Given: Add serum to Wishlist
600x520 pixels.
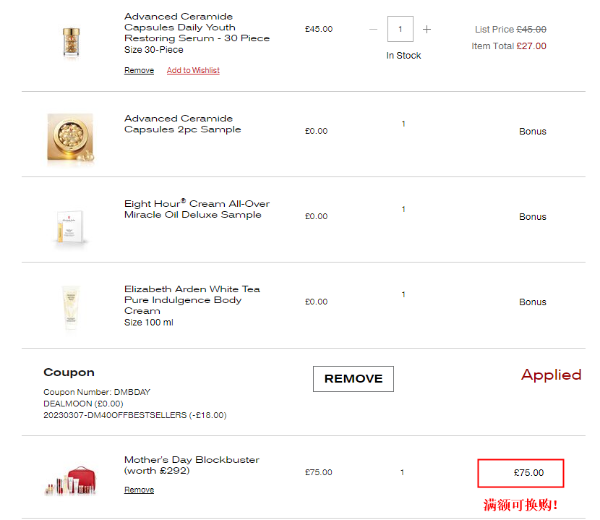Looking at the screenshot, I should [193, 71].
